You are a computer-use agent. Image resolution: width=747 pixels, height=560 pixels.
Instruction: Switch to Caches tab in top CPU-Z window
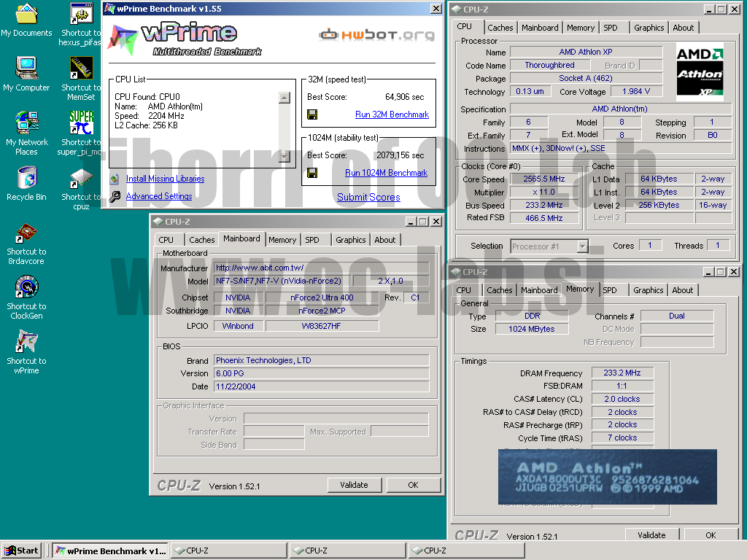point(500,28)
